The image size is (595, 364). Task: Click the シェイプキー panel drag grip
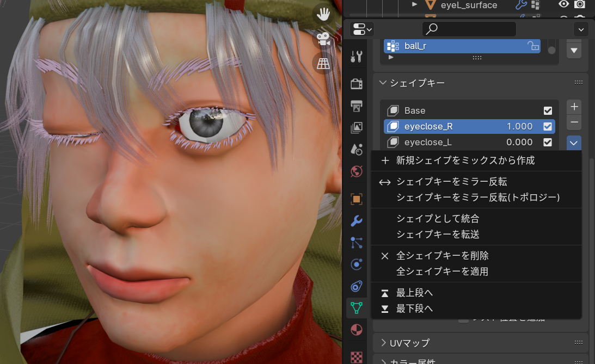click(578, 82)
